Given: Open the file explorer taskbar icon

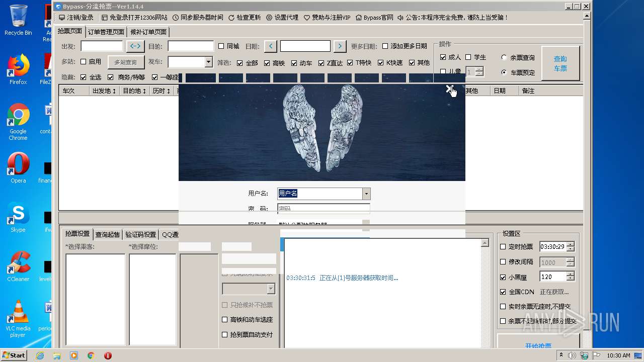Looking at the screenshot, I should pos(57,355).
